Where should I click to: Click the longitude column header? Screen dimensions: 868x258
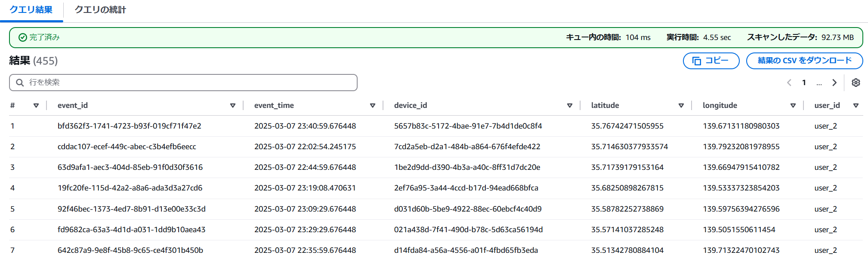click(720, 105)
